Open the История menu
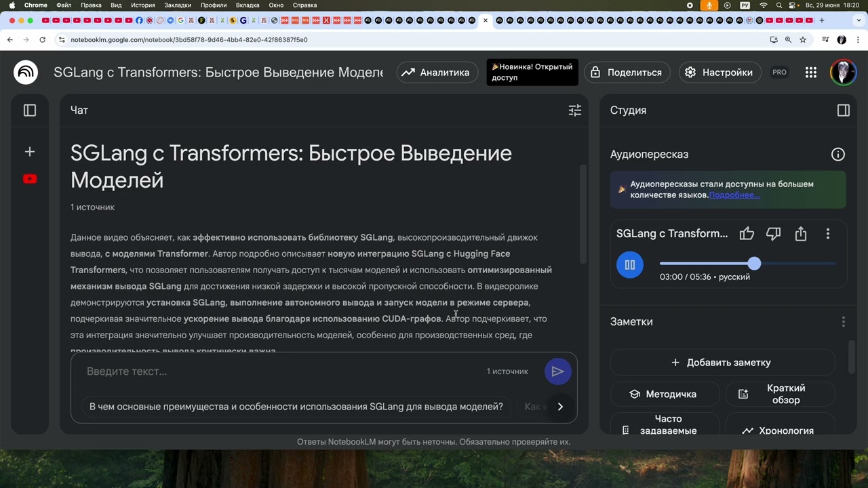Viewport: 868px width, 488px height. (143, 5)
